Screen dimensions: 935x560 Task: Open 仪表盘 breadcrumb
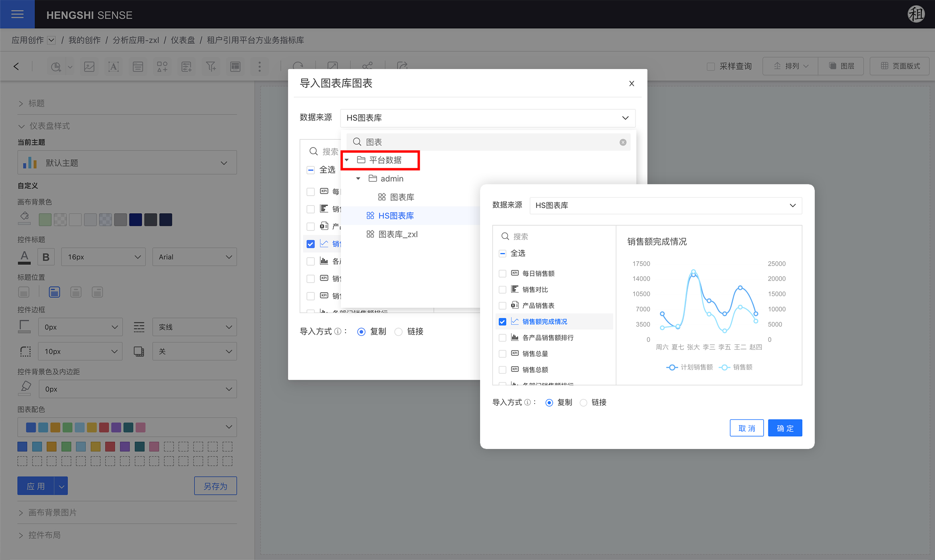183,40
